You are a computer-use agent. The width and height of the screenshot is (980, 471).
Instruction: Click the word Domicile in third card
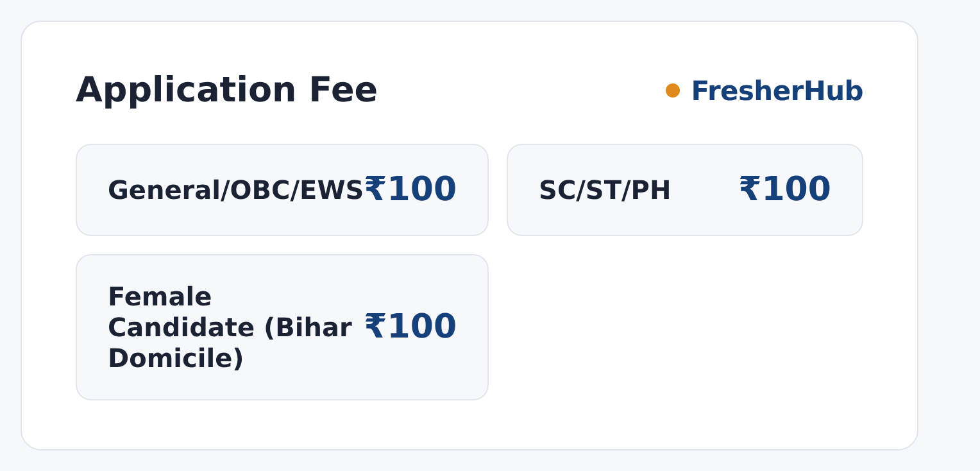coord(176,359)
